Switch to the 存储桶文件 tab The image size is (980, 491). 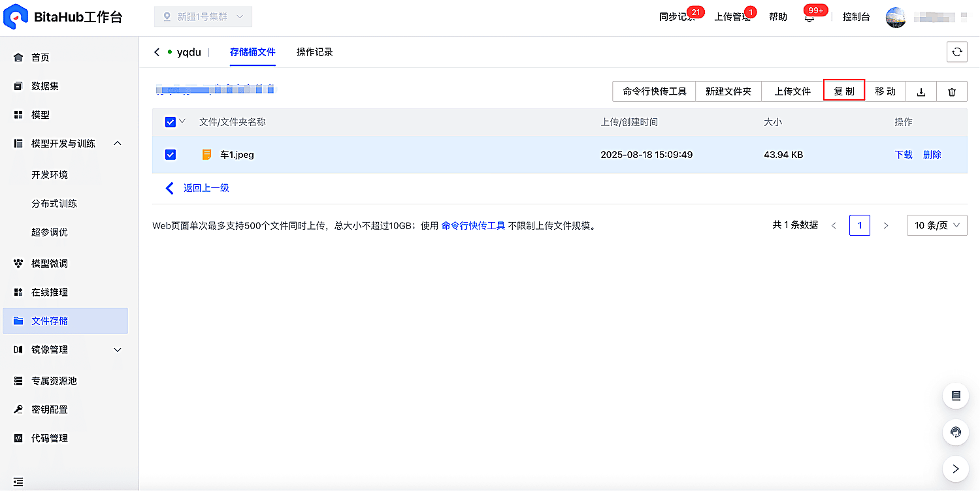[253, 52]
